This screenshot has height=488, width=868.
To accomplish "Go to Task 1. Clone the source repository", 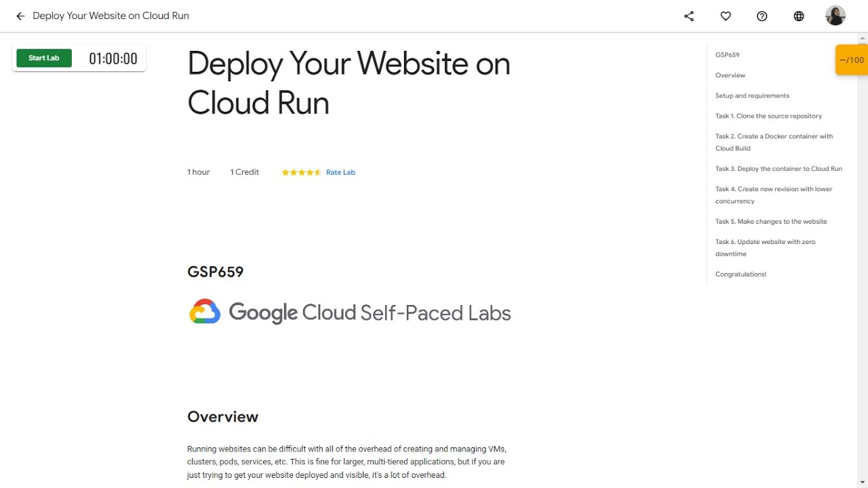I will pos(768,116).
